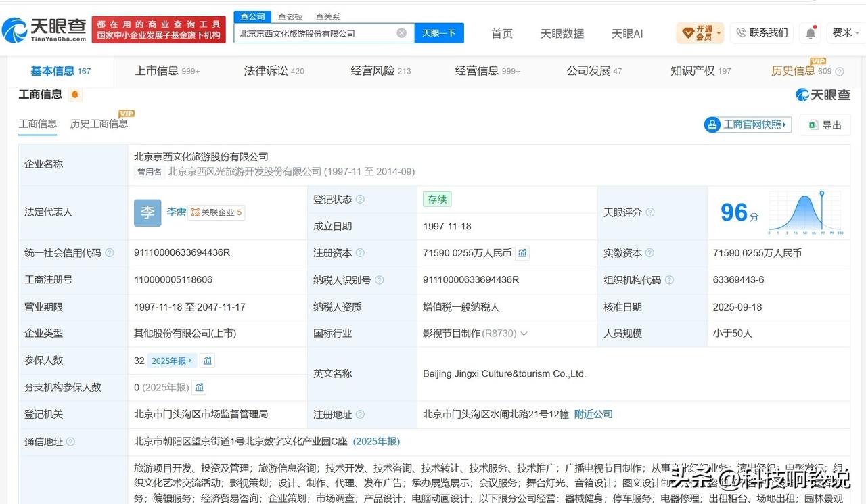Click help icon next to 纳税人识别号
Viewport: 866px width, 504px height.
[379, 280]
